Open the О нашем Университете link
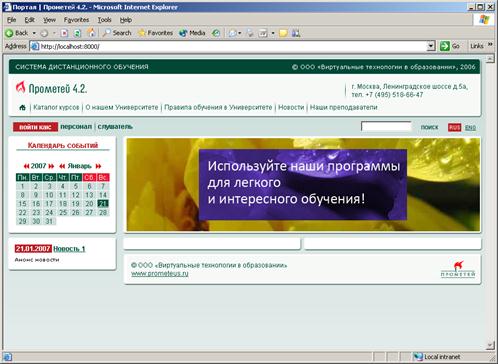The height and width of the screenshot is (364, 498). [x=122, y=107]
